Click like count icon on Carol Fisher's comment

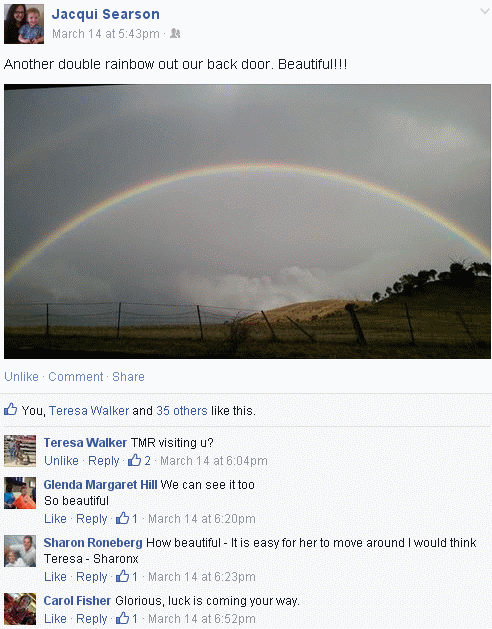(122, 618)
